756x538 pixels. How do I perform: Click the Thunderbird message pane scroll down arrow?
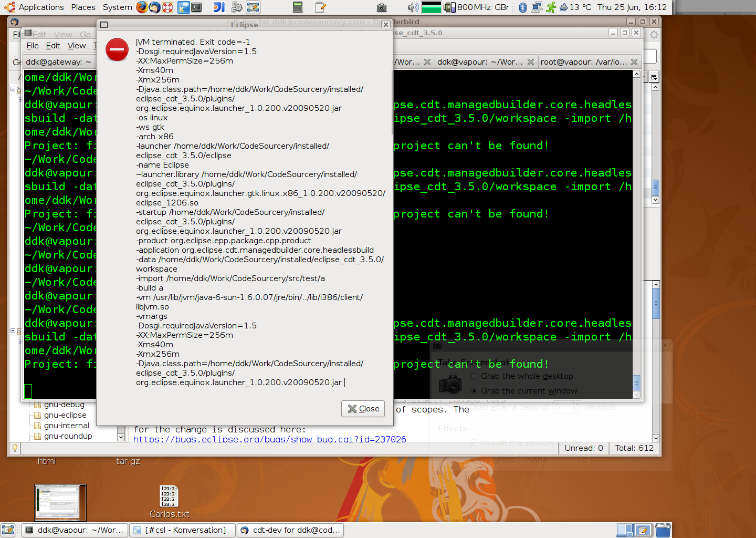coord(655,438)
